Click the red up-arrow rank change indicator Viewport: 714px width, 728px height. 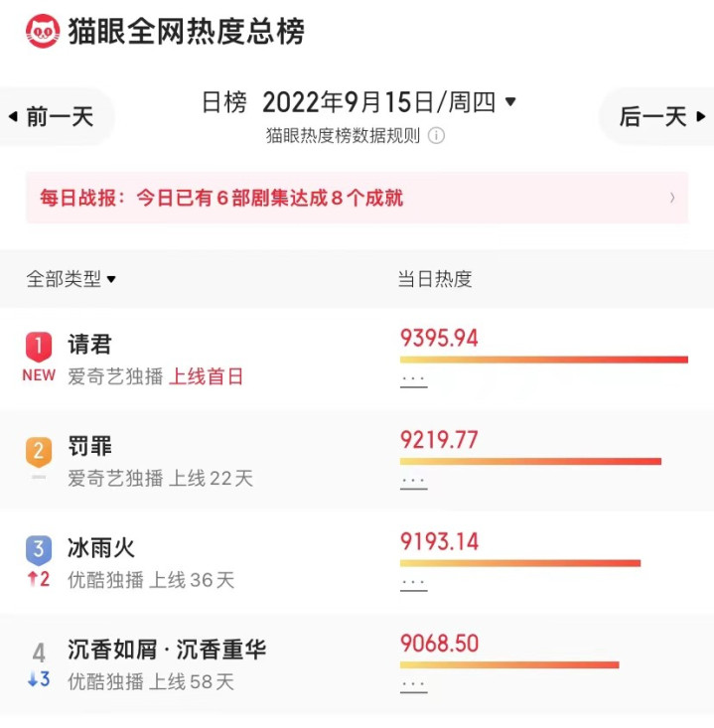click(39, 579)
